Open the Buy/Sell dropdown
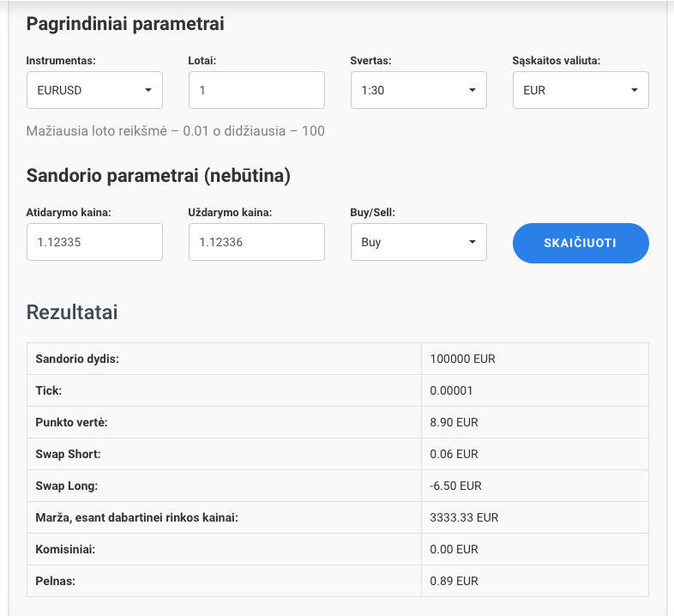This screenshot has width=674, height=616. click(418, 242)
